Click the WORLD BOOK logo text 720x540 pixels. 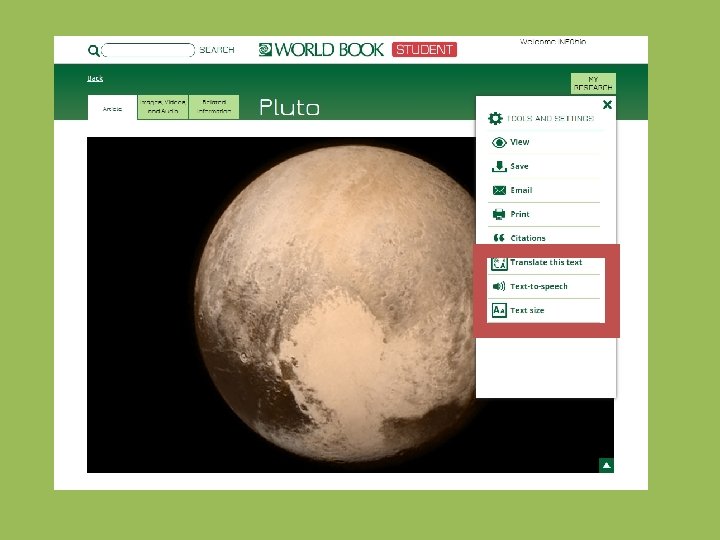click(x=329, y=50)
